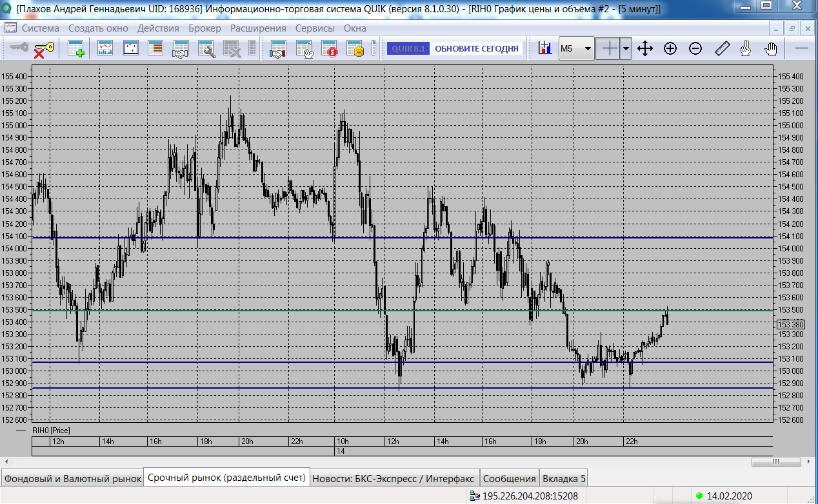Click the add chart indicator icon
Screen dimensions: 818x504
pos(544,48)
